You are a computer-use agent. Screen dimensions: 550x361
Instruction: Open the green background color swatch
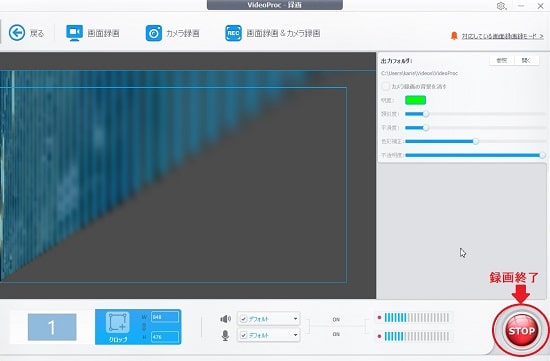point(415,100)
